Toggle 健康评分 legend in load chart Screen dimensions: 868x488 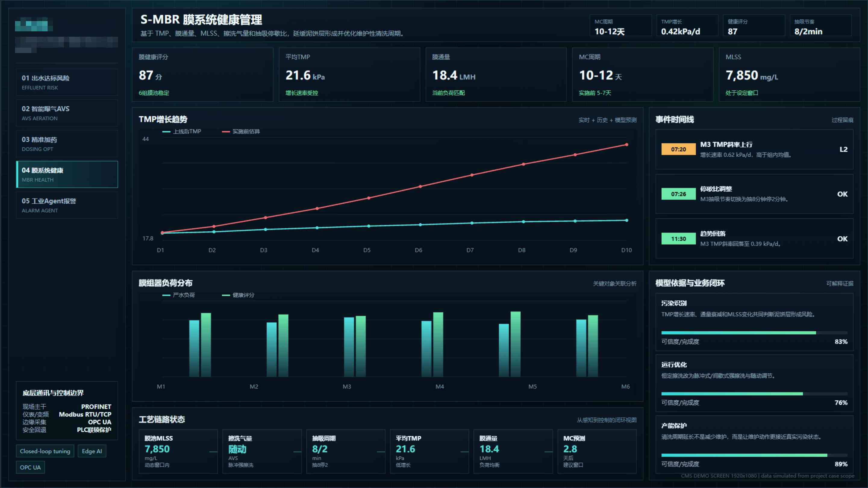[238, 295]
